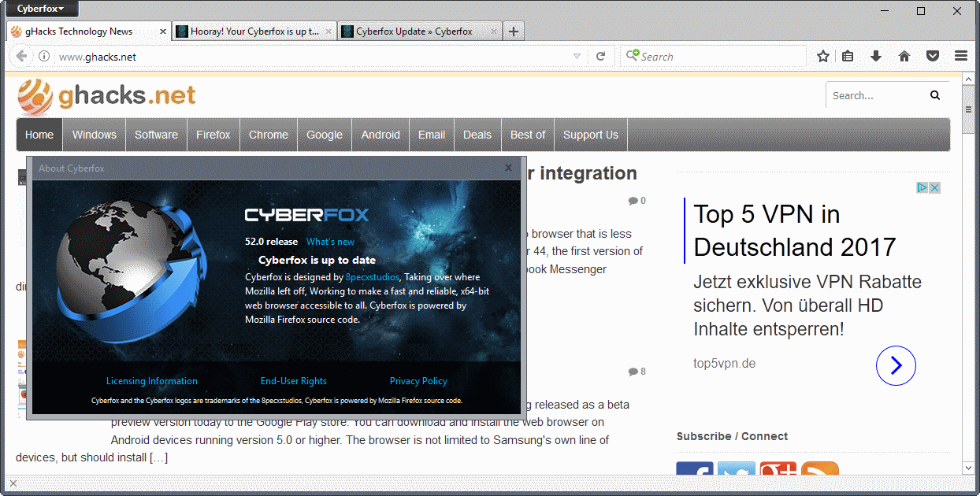The height and width of the screenshot is (496, 980).
Task: Close the ad with X icon
Action: 935,187
